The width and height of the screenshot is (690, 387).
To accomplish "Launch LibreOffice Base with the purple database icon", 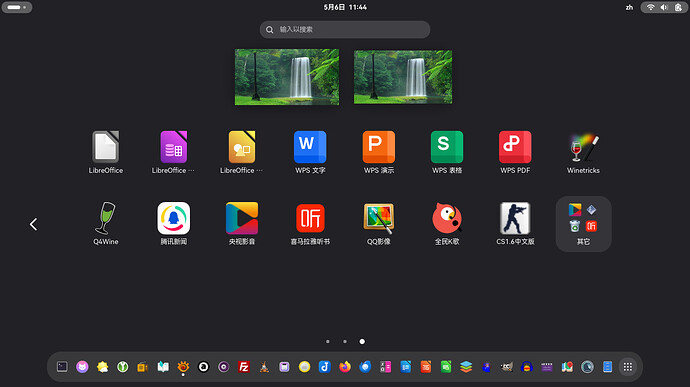I will coord(174,152).
